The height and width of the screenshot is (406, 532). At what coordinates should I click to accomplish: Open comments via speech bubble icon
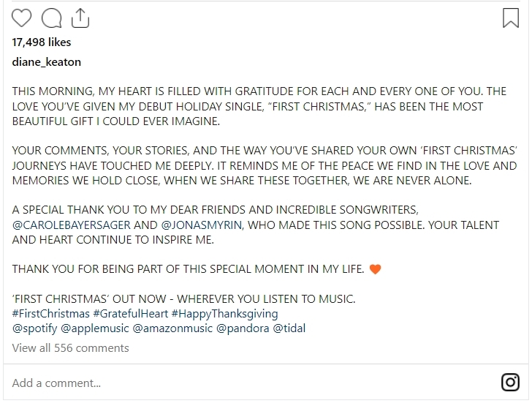click(51, 18)
